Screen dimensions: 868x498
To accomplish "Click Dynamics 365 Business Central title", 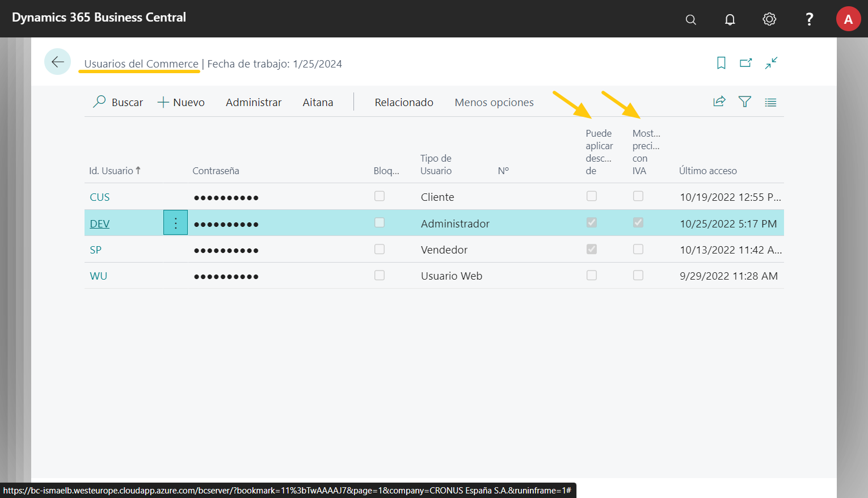I will (x=99, y=17).
